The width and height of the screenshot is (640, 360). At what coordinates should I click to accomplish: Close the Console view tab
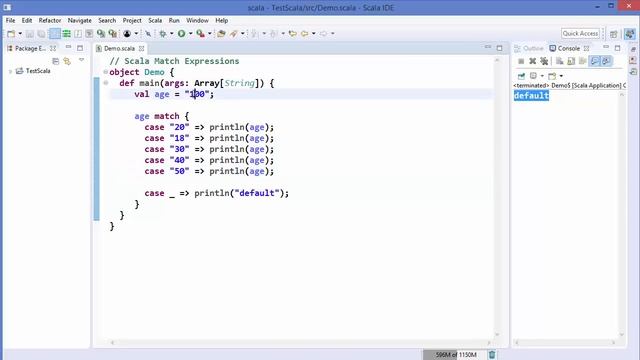pos(587,49)
